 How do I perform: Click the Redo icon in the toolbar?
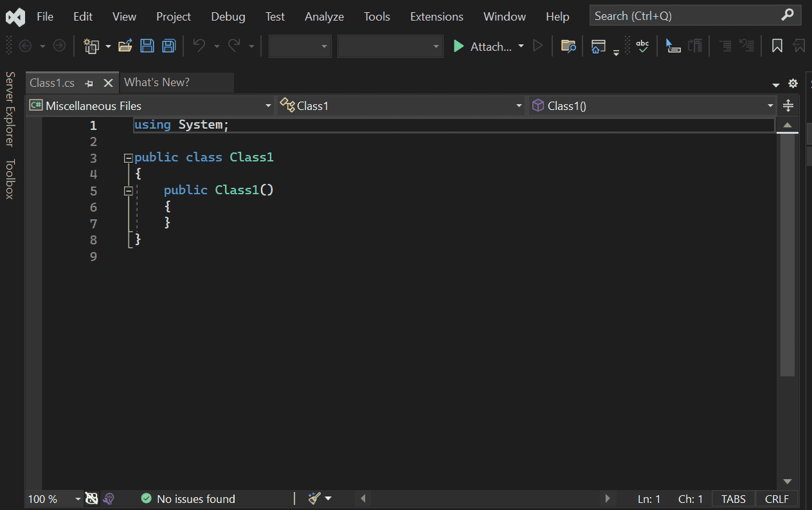point(235,46)
